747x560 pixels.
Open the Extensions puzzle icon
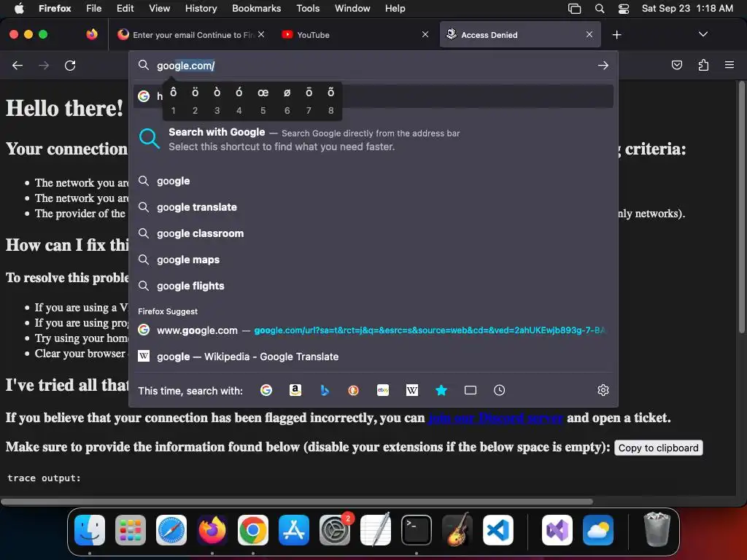tap(703, 65)
